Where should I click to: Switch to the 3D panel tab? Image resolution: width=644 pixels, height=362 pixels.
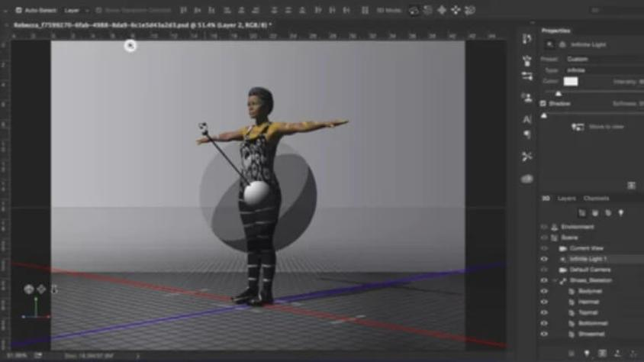pyautogui.click(x=546, y=199)
